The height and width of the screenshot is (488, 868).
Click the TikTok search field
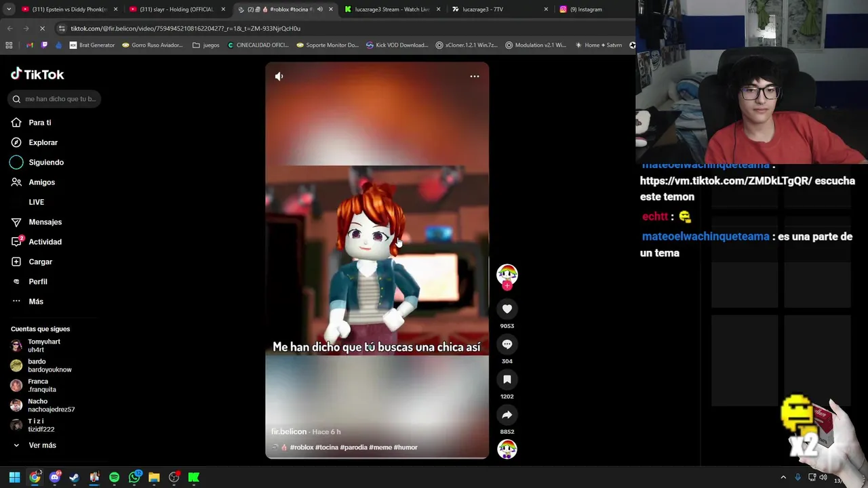[x=55, y=99]
